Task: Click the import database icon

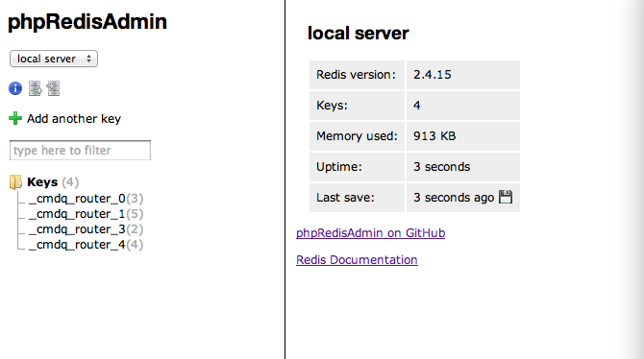Action: pyautogui.click(x=53, y=88)
